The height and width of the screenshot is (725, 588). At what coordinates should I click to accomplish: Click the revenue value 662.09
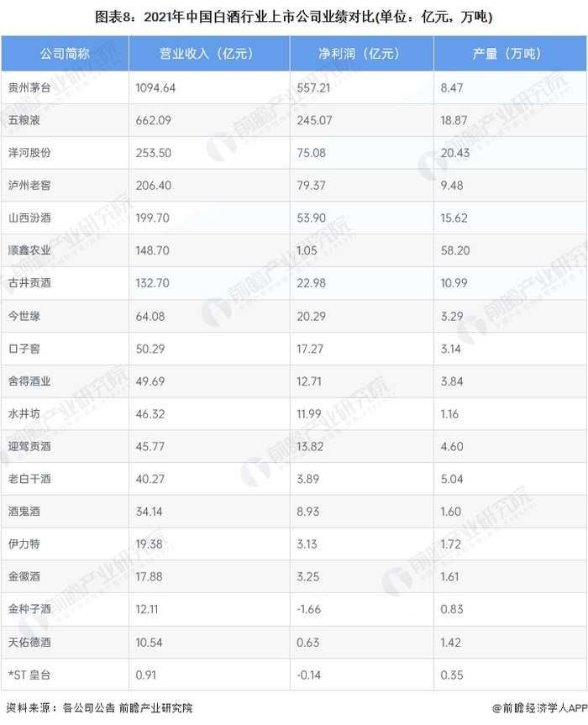(154, 120)
